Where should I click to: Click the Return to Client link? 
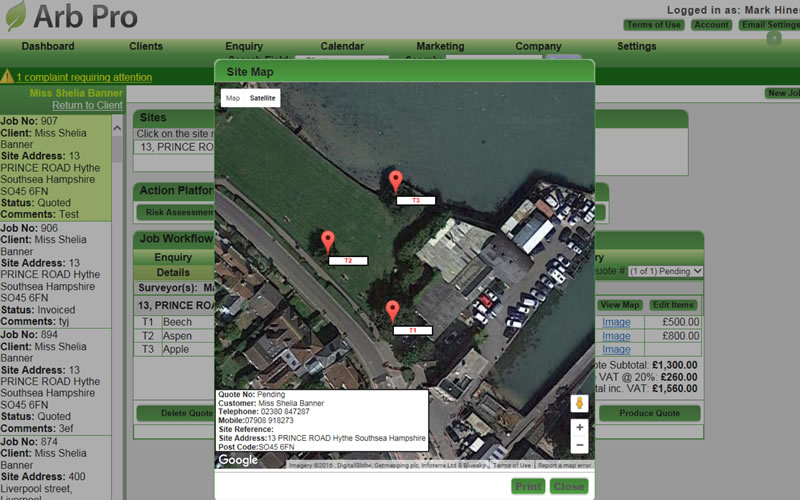[x=87, y=105]
